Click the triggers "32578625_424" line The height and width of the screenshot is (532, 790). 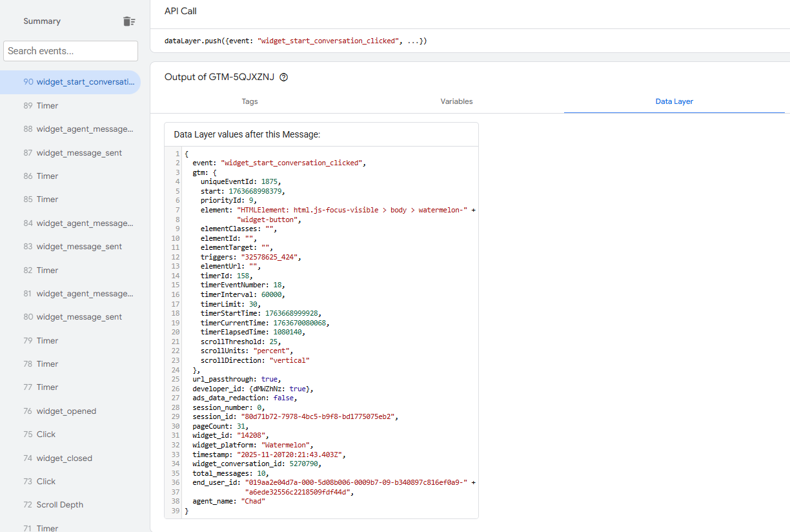pos(251,257)
